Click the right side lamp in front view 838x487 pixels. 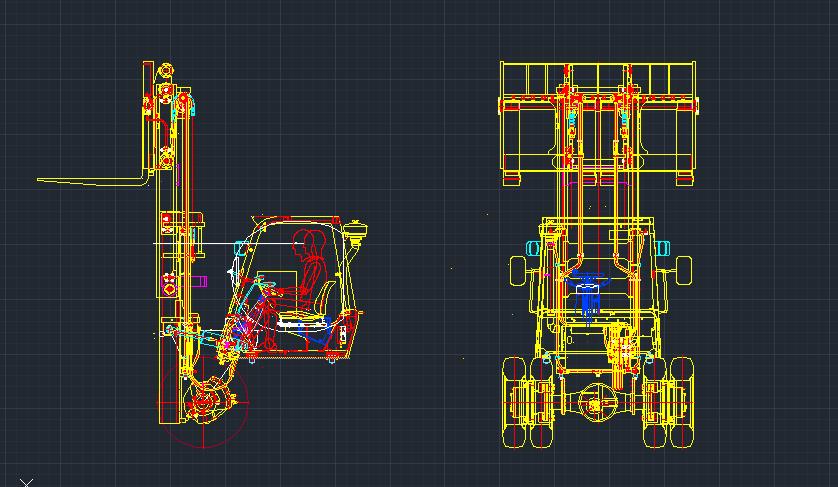coord(684,271)
